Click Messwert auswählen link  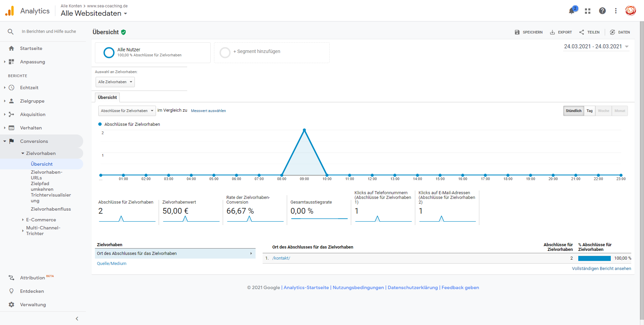pos(208,111)
